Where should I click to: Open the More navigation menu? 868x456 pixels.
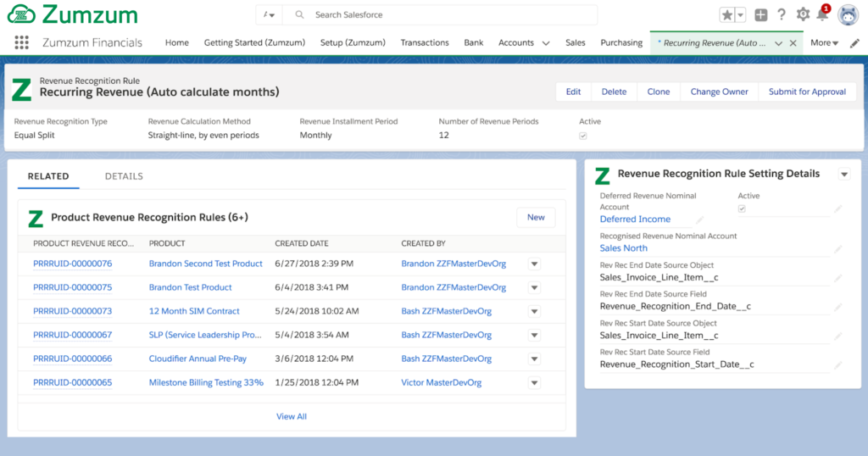click(x=824, y=42)
